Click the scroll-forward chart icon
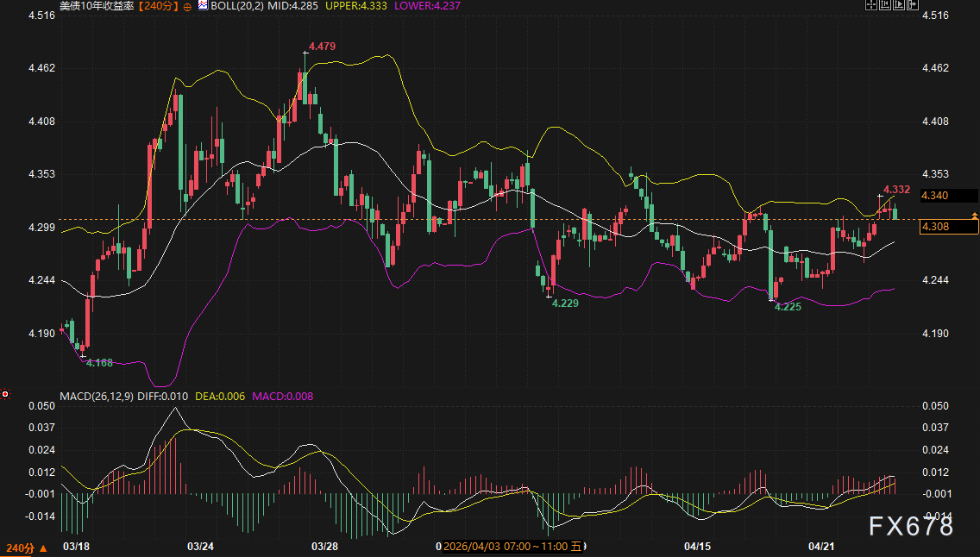Viewport: 980px width, 557px height. [x=899, y=5]
